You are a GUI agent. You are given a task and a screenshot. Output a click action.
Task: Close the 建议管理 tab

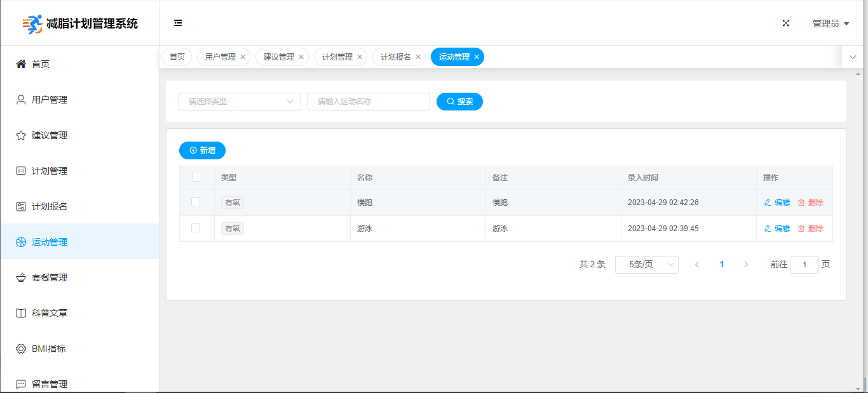coord(301,57)
